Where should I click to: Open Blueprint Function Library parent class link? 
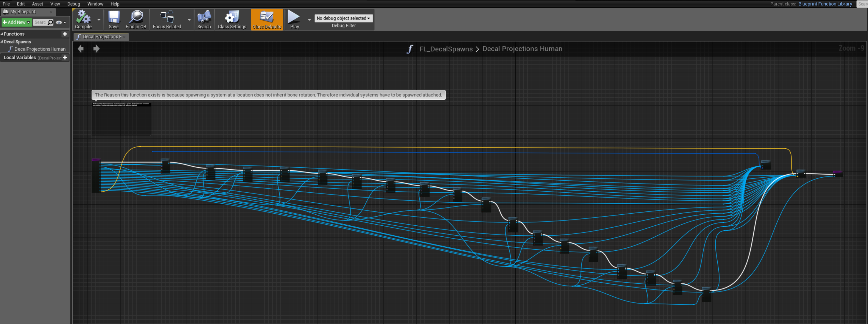coord(825,4)
